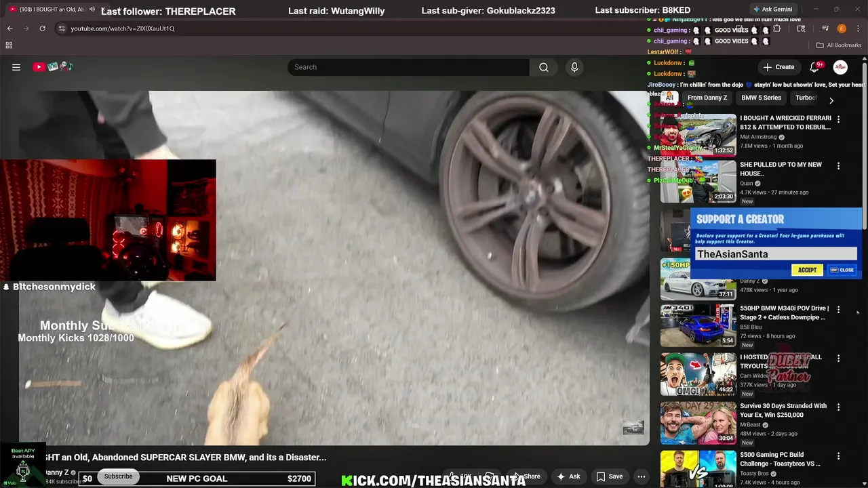Image resolution: width=868 pixels, height=488 pixels.
Task: Open the Chrome profile avatar
Action: pos(842,28)
